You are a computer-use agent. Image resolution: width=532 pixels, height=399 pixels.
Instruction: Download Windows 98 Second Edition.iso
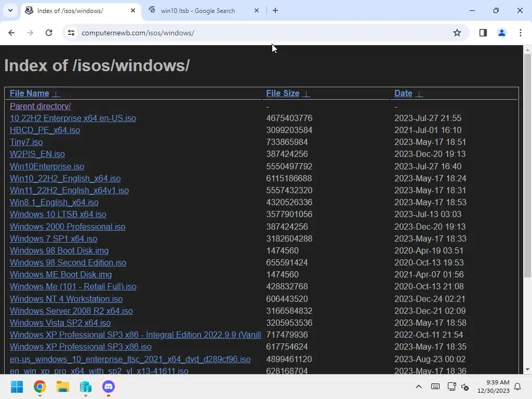pos(68,262)
